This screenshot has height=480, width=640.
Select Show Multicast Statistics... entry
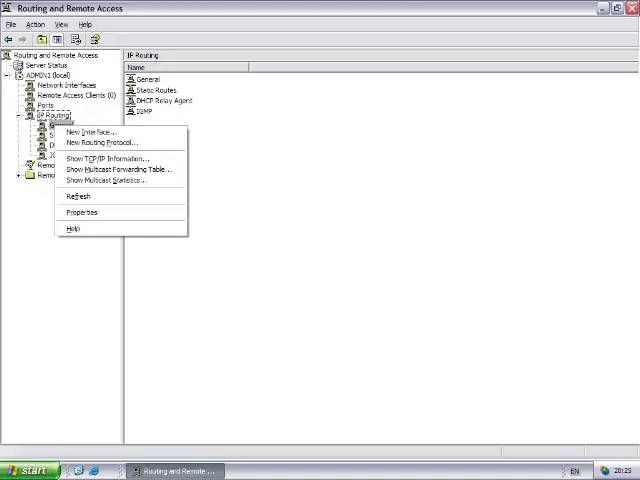pyautogui.click(x=121, y=180)
